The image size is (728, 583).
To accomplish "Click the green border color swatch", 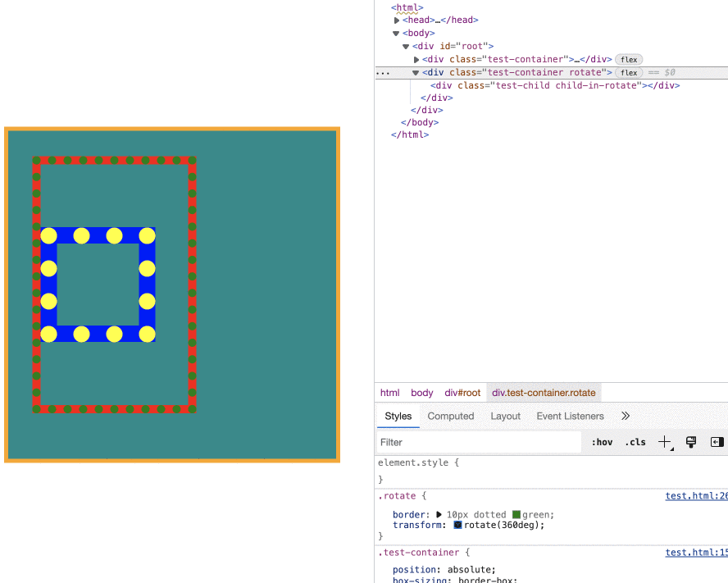I will click(516, 515).
